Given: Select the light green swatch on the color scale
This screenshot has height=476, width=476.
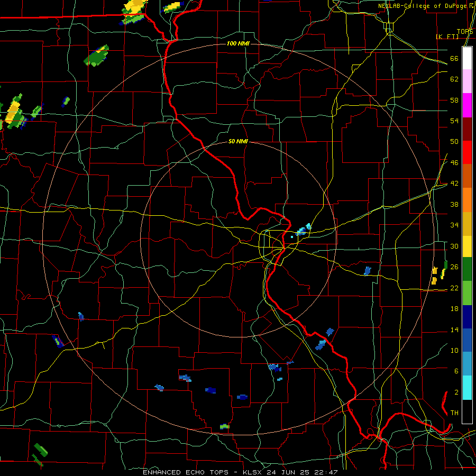Looking at the screenshot, I should pyautogui.click(x=467, y=293).
